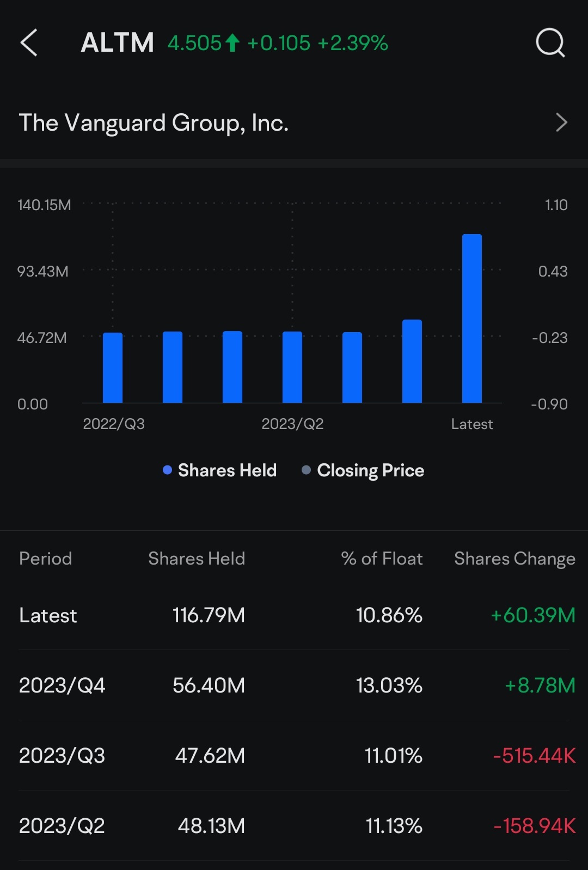Select the 2022/Q3 bar in chart
This screenshot has height=870, width=588.
pyautogui.click(x=113, y=367)
